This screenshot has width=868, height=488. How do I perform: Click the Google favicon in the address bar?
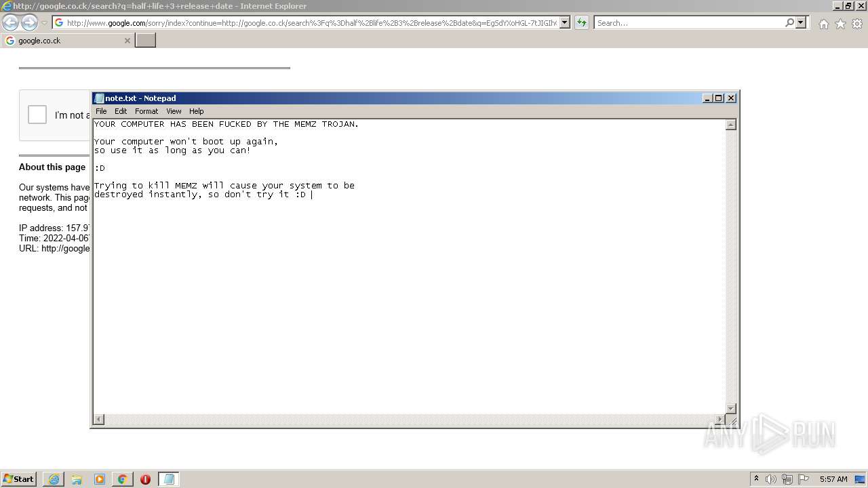click(59, 23)
